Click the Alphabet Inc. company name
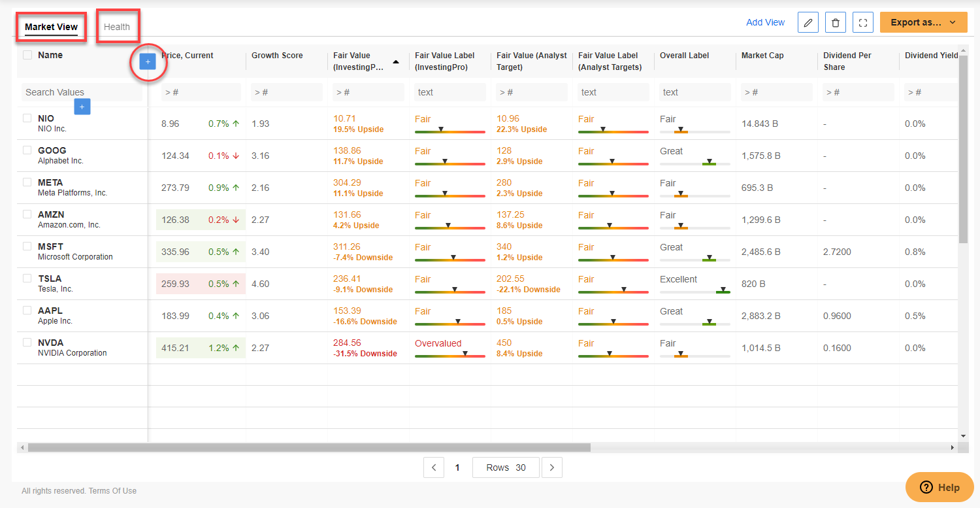 click(61, 161)
